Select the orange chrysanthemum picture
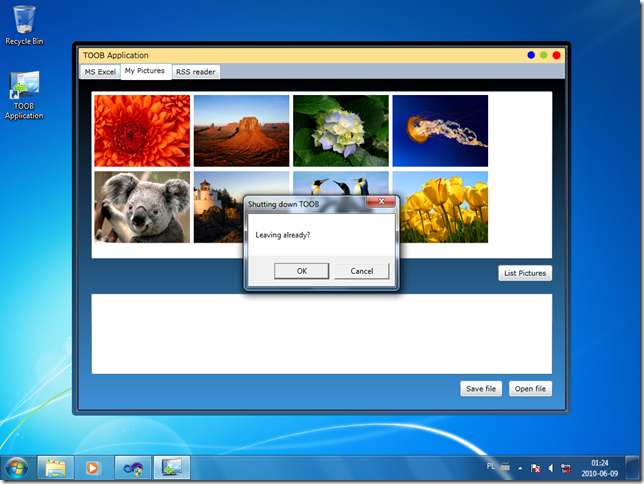Image resolution: width=644 pixels, height=484 pixels. (x=142, y=131)
